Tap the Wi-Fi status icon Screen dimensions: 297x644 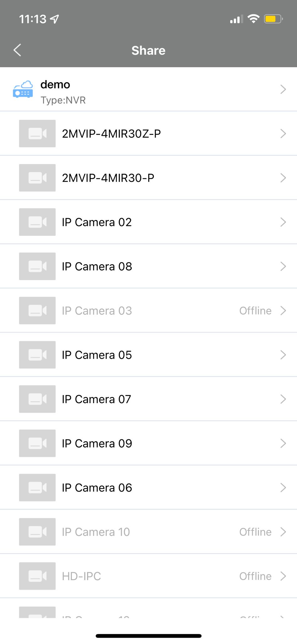point(253,19)
